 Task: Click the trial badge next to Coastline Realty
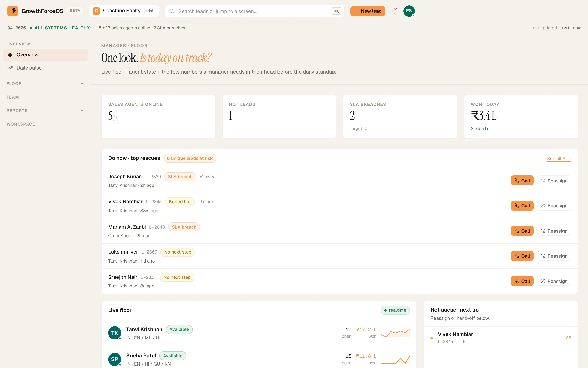(149, 11)
